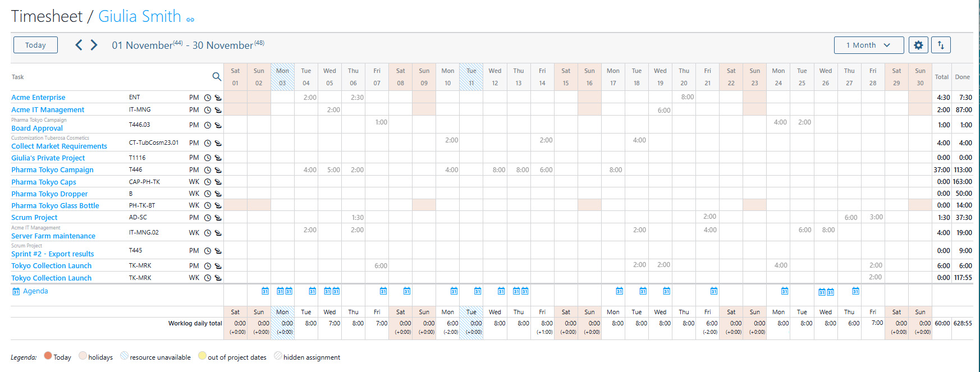Select Tokyo Collection Launch PM cell for Fri 07
980x372 pixels.
tap(377, 266)
